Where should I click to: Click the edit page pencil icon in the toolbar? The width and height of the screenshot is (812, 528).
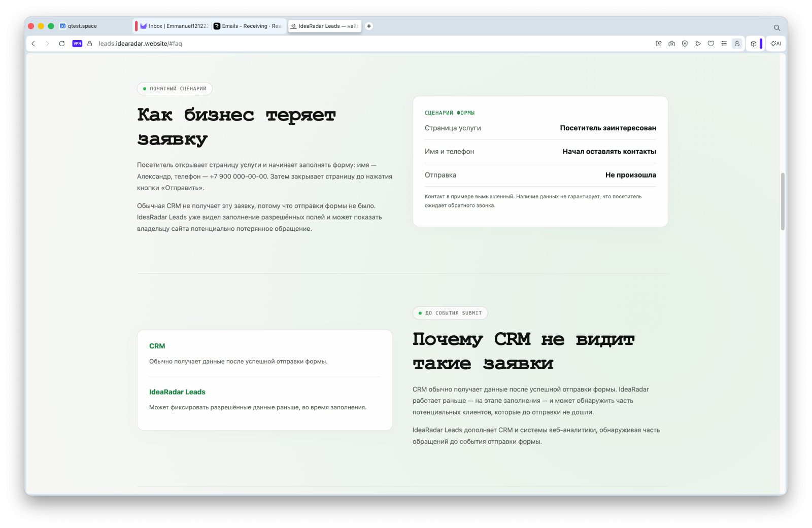[659, 44]
